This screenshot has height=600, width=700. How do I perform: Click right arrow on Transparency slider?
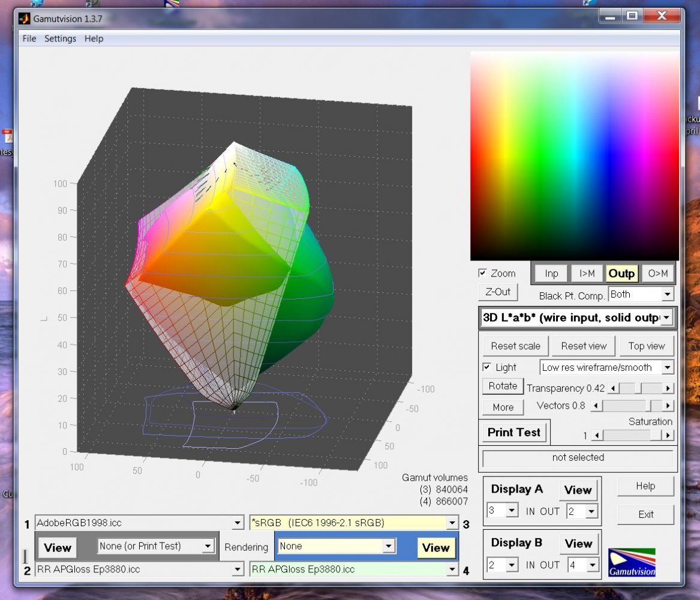click(668, 388)
